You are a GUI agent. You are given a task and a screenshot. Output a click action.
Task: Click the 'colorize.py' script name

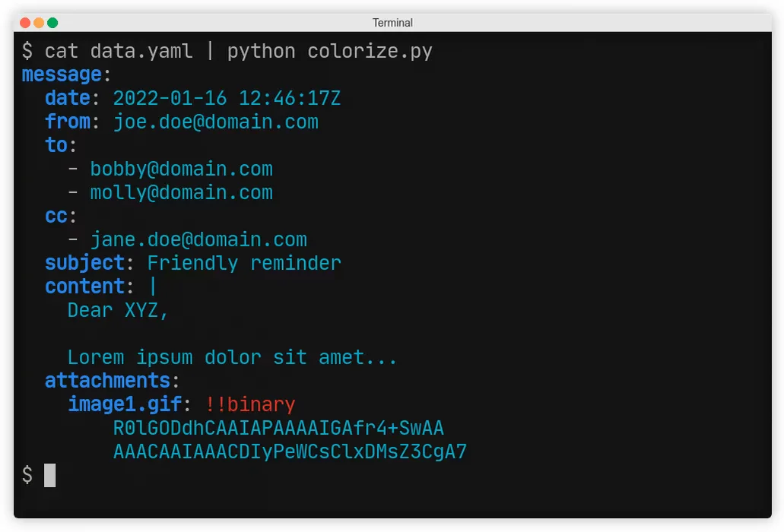[370, 51]
